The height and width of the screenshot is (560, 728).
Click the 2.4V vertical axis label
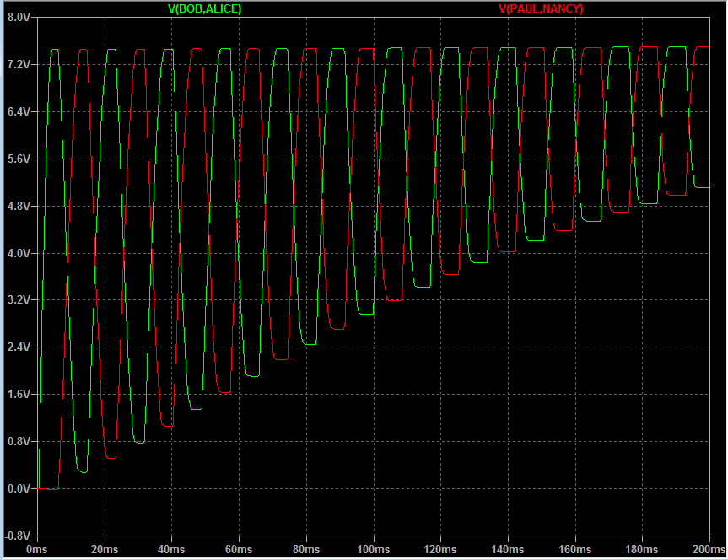(19, 347)
